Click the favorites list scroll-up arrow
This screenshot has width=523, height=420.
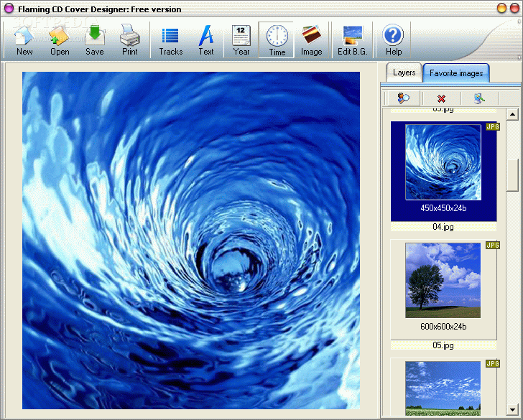[512, 115]
